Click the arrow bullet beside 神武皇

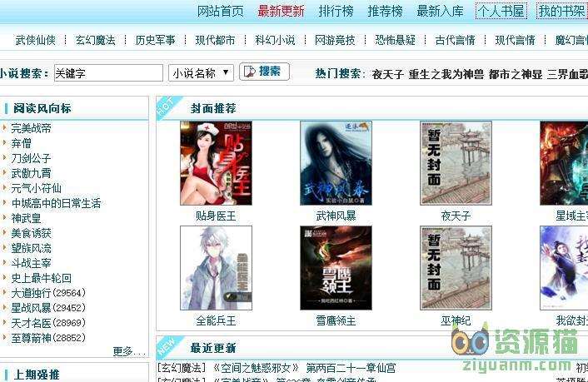(x=4, y=218)
